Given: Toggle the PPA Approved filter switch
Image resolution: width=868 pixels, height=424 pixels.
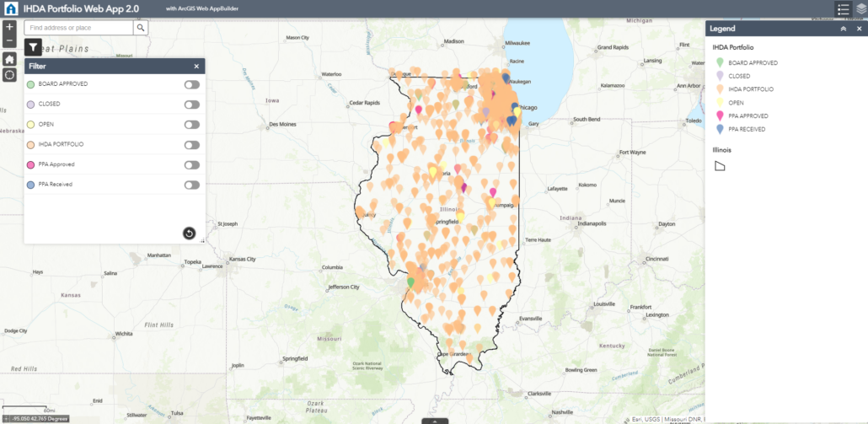Looking at the screenshot, I should [x=192, y=165].
